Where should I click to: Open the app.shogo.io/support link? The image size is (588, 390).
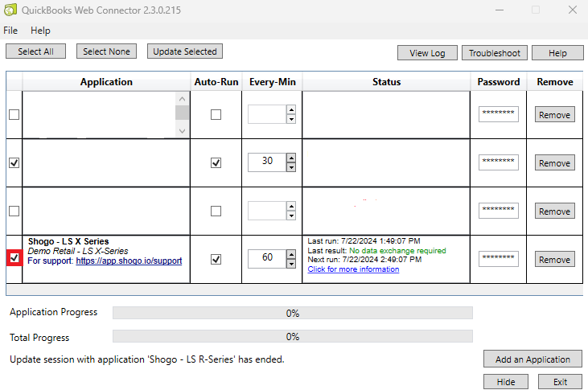(x=129, y=261)
